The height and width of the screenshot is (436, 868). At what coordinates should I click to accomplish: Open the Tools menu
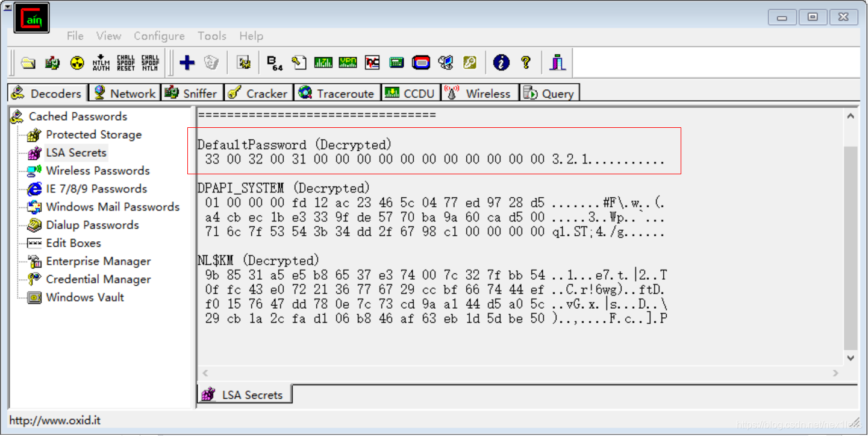coord(212,36)
